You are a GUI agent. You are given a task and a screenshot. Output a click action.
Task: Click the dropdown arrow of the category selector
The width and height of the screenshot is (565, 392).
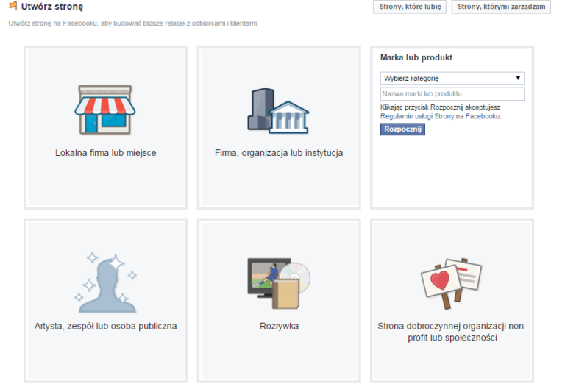[x=518, y=78]
